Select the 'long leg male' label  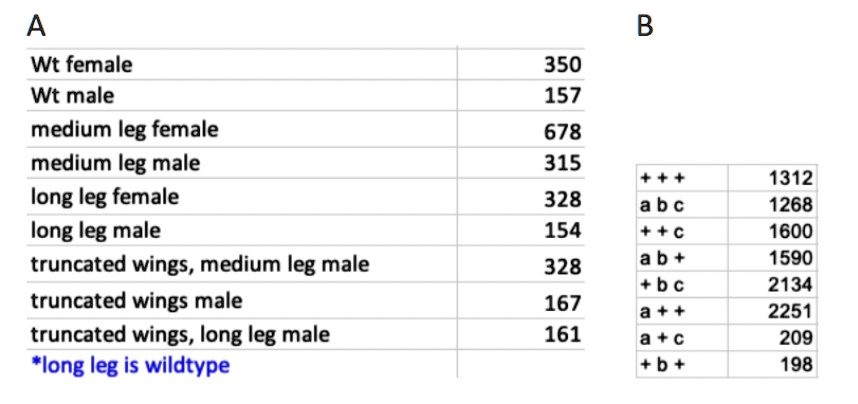pyautogui.click(x=96, y=230)
